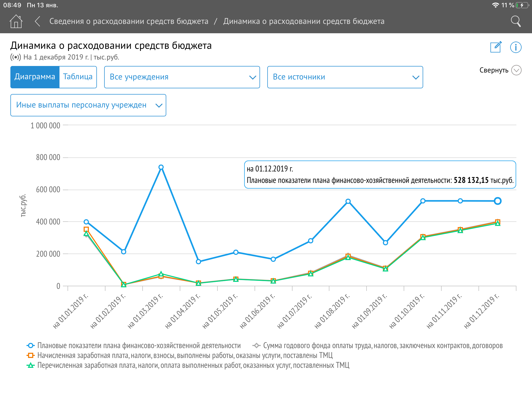Select orange square marker at 01.12.2019
This screenshot has width=532, height=399.
pos(498,222)
